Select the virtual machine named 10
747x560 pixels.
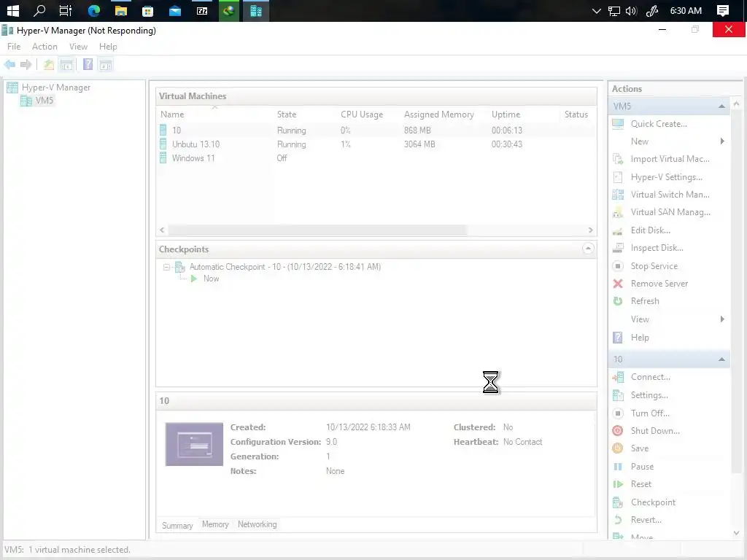[x=376, y=131]
